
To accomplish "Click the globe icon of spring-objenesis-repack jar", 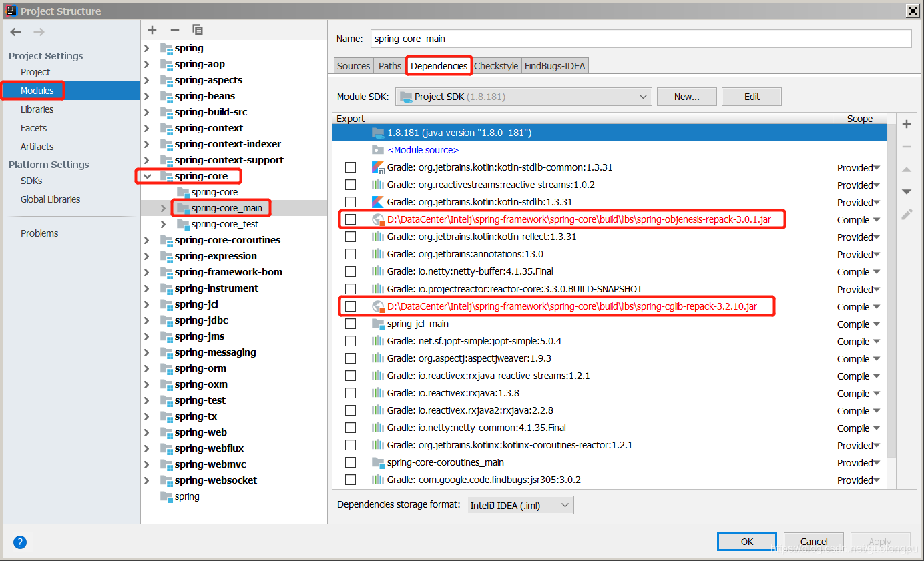I will [378, 219].
